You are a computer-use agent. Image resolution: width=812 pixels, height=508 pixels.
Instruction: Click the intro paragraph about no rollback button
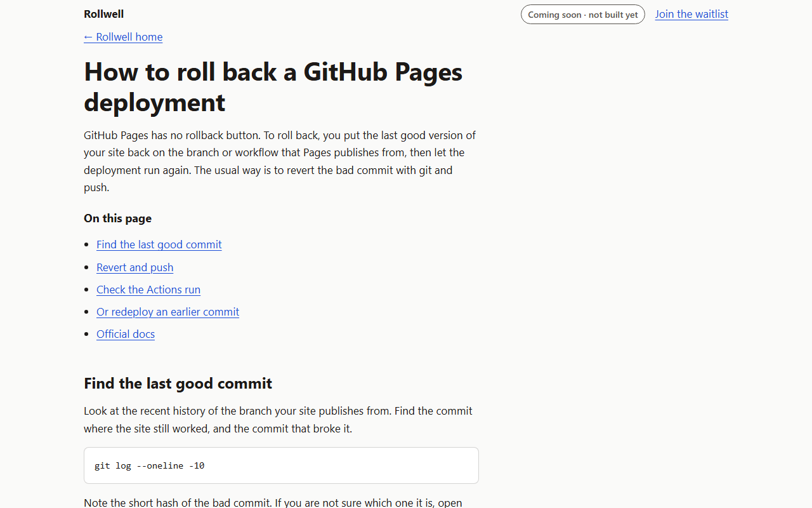click(281, 161)
